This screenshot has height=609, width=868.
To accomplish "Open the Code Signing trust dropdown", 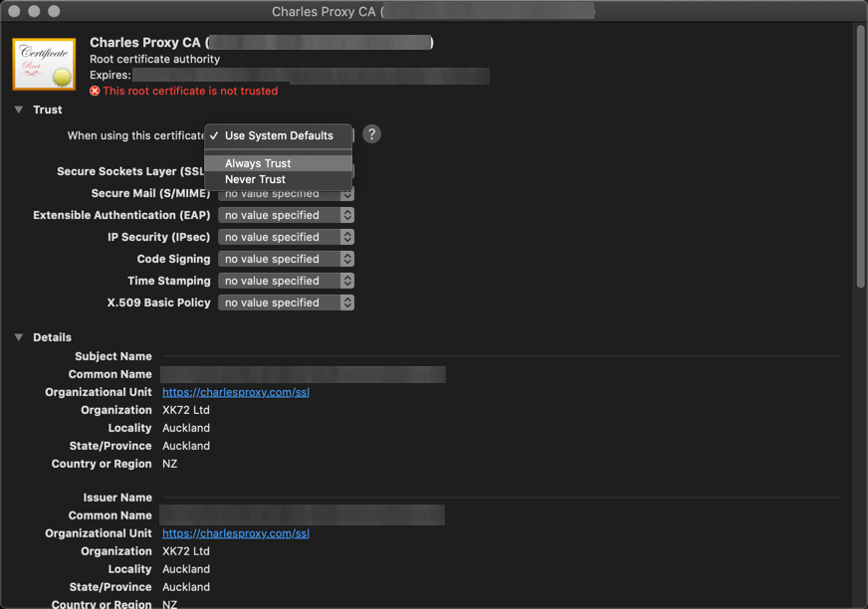I will tap(286, 259).
